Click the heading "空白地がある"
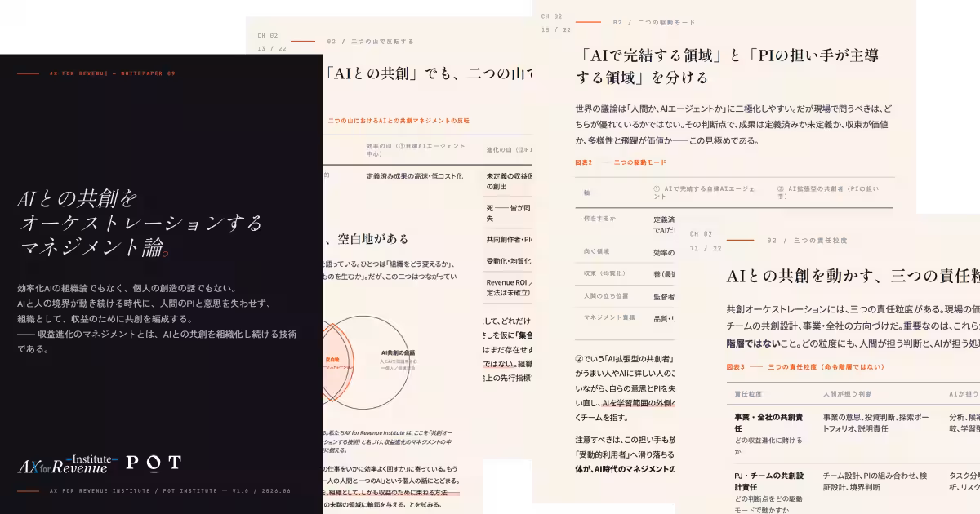980x514 pixels. [373, 238]
